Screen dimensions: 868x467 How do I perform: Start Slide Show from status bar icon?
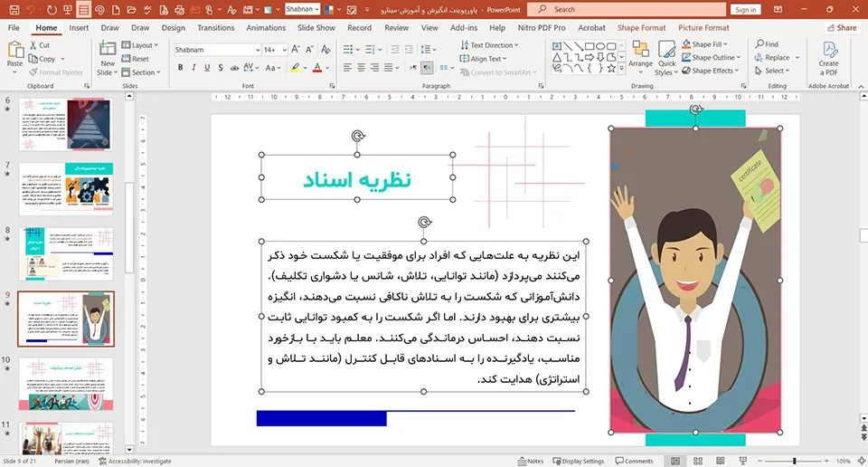[743, 461]
